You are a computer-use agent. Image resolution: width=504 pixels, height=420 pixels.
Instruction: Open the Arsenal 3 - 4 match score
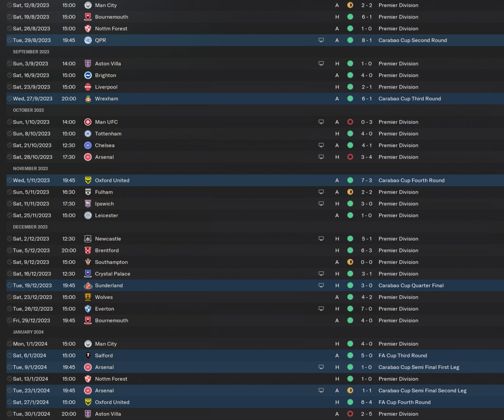367,157
